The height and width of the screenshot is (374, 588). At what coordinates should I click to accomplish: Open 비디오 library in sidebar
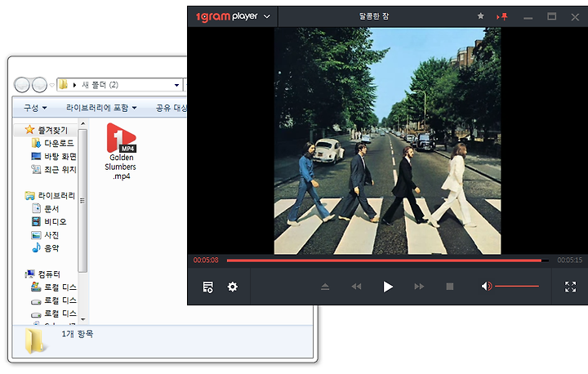tap(49, 221)
